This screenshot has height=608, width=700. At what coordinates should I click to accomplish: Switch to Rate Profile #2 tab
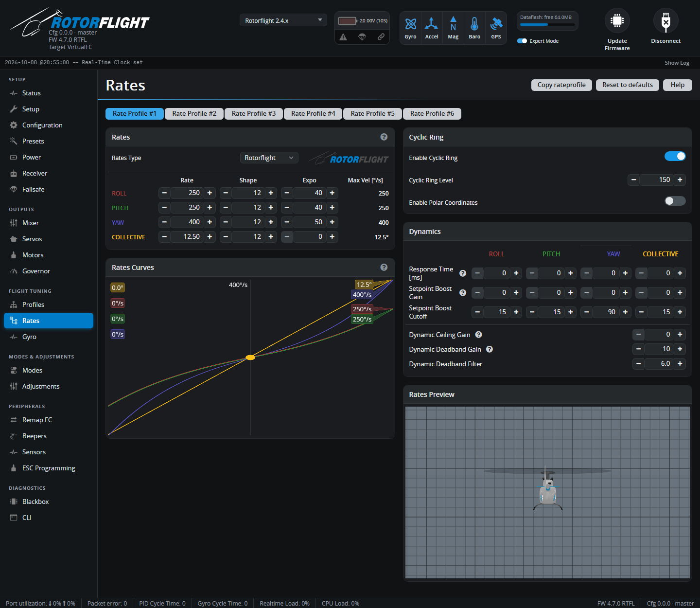pos(194,113)
